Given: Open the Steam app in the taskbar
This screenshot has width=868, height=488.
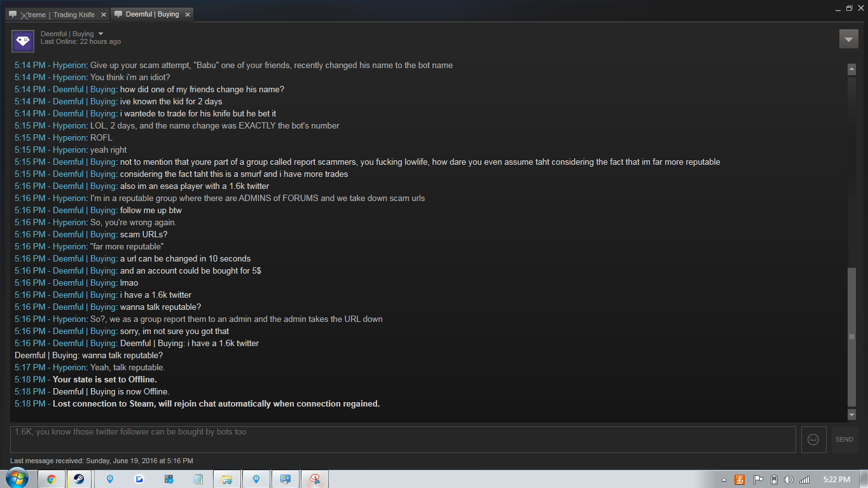Looking at the screenshot, I should click(x=79, y=479).
